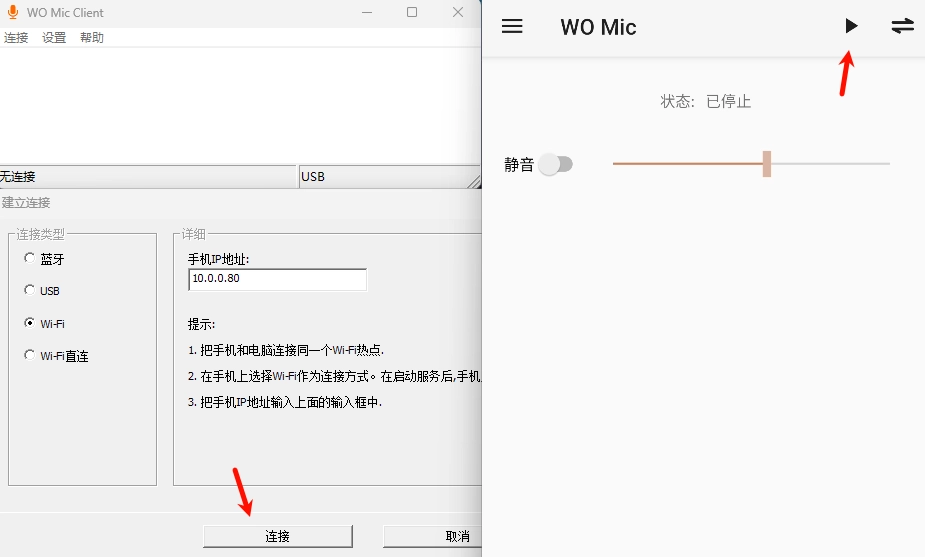Close the WO Mic Client window
The width and height of the screenshot is (925, 557).
(458, 12)
